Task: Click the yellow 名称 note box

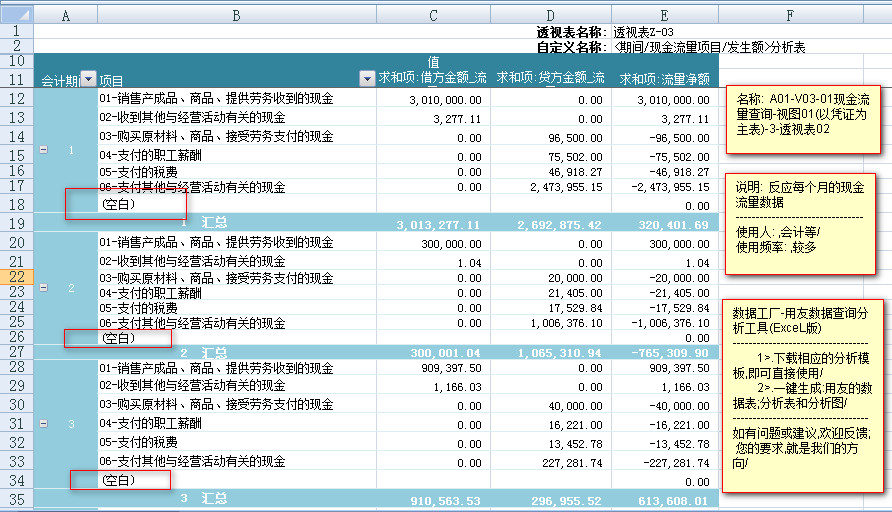Action: [x=804, y=120]
